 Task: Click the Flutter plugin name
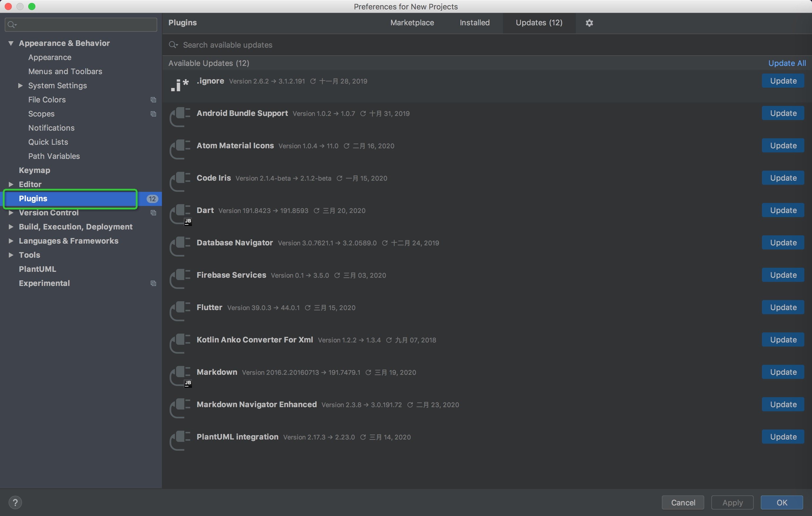(209, 307)
